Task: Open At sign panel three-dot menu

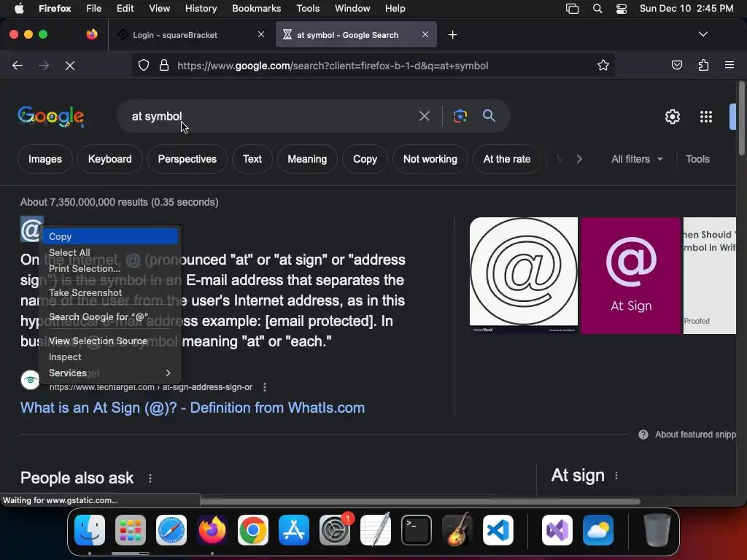Action: tap(616, 475)
